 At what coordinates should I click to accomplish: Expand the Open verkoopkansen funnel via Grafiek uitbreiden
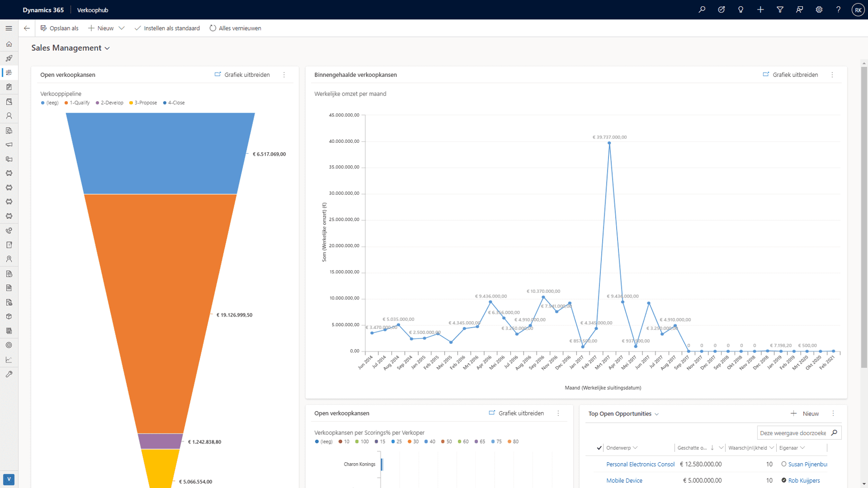[242, 75]
